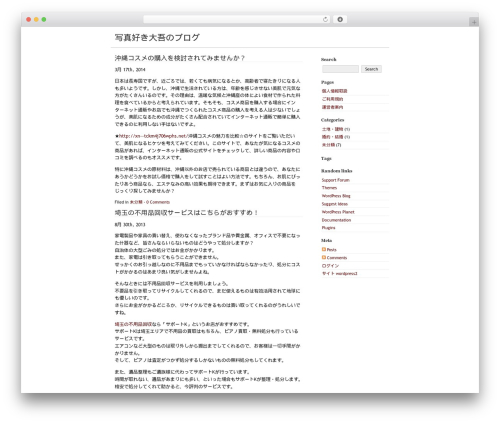The height and width of the screenshot is (423, 500).
Task: Click the sidebar search text field
Action: click(340, 69)
